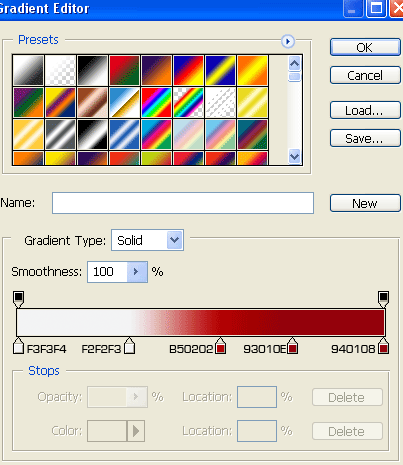
Task: Create a preset with the New button
Action: [x=365, y=203]
